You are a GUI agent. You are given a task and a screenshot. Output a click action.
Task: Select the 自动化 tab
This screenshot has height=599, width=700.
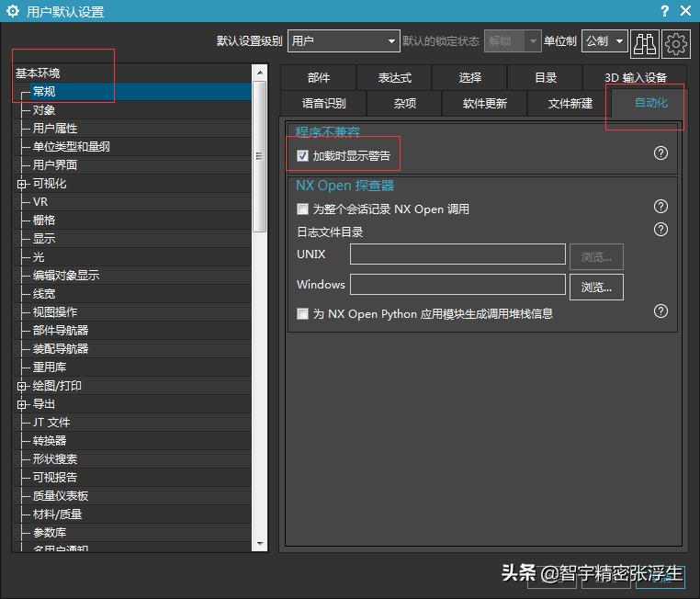650,103
